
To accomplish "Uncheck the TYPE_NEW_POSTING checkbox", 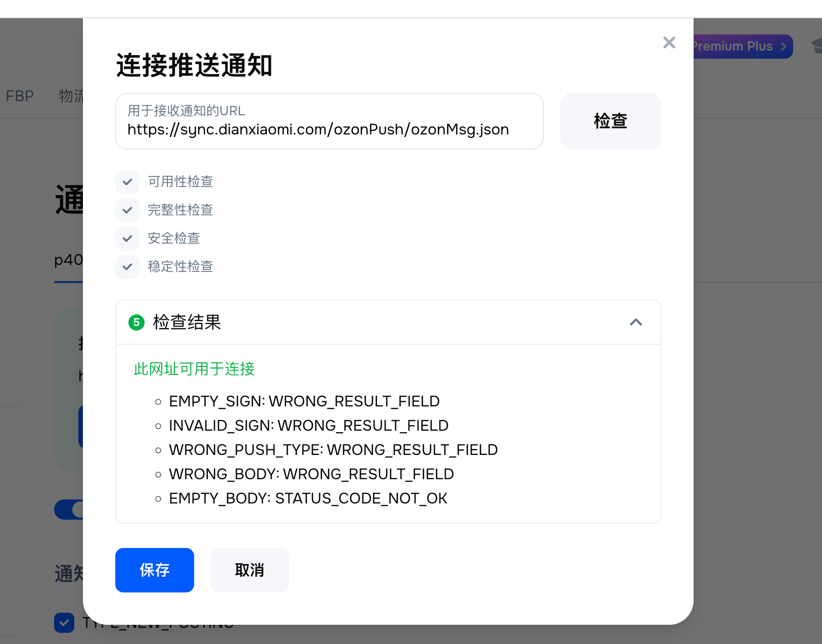I will point(64,623).
